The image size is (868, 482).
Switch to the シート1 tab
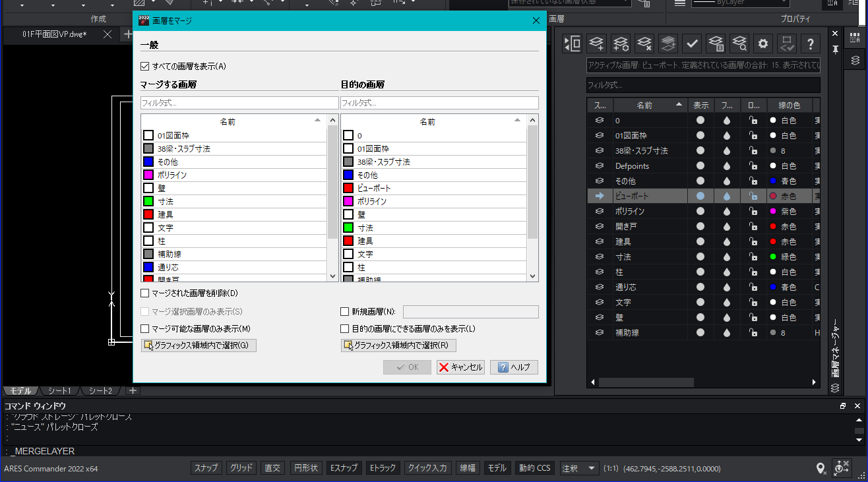tap(59, 391)
